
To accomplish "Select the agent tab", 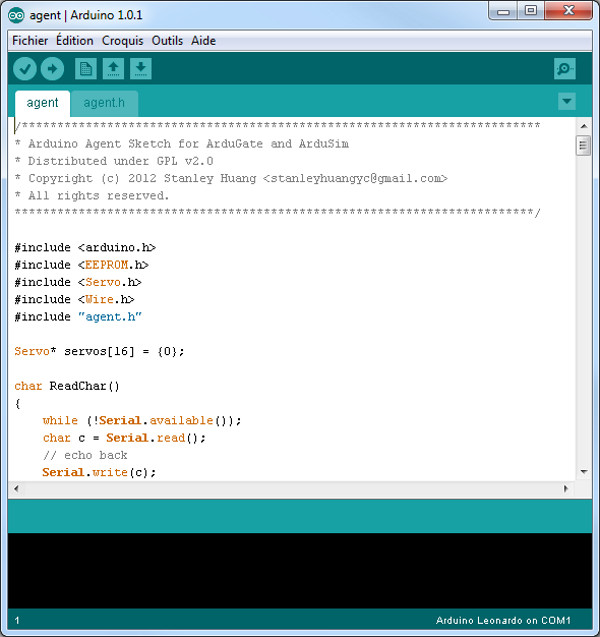I will point(42,103).
